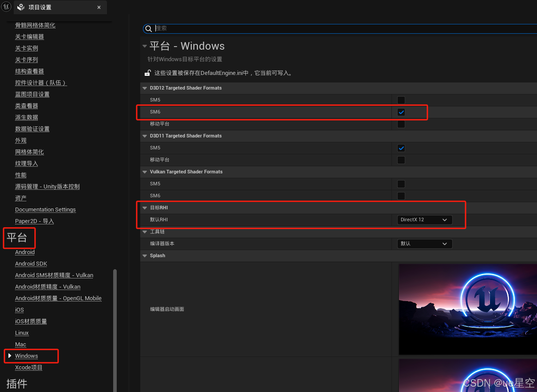Switch to the 项目设置 tab
537x392 pixels.
pyautogui.click(x=40, y=7)
